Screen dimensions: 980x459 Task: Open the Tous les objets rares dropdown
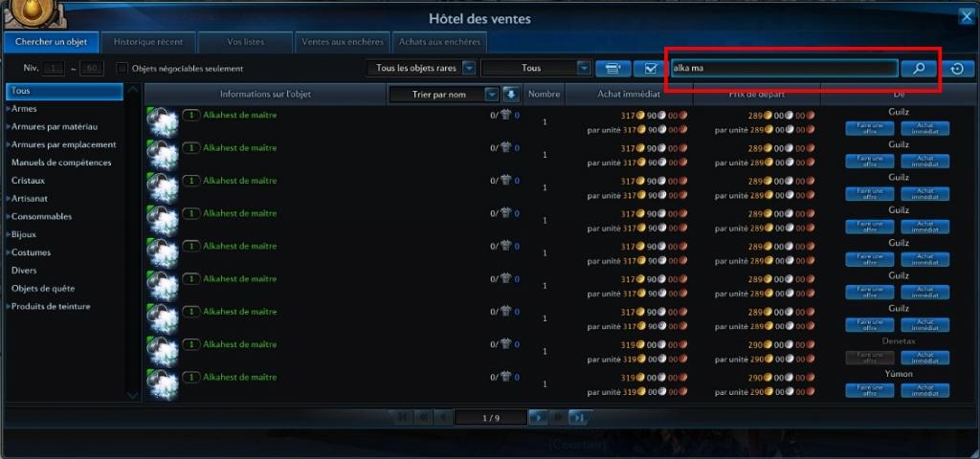(421, 68)
